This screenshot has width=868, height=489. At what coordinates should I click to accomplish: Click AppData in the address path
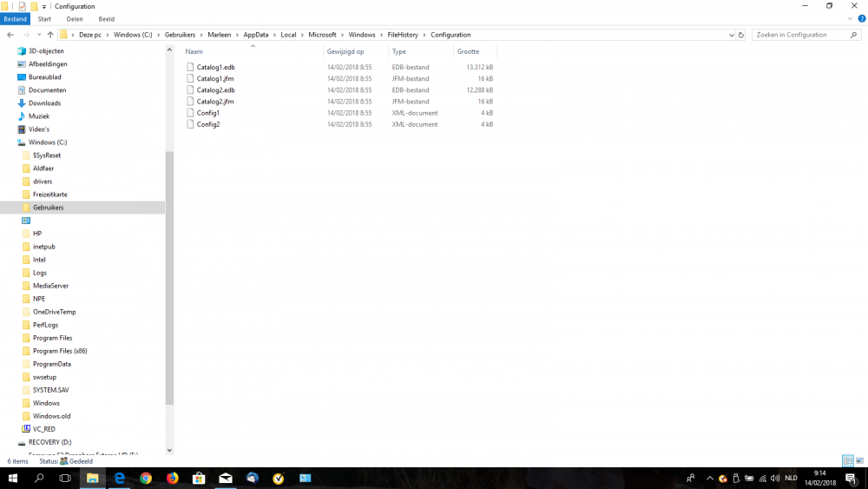256,35
